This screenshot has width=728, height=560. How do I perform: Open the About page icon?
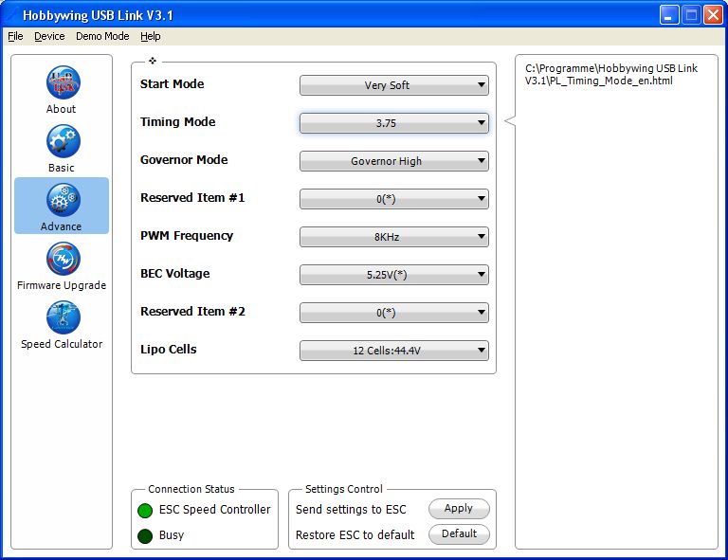pos(64,82)
